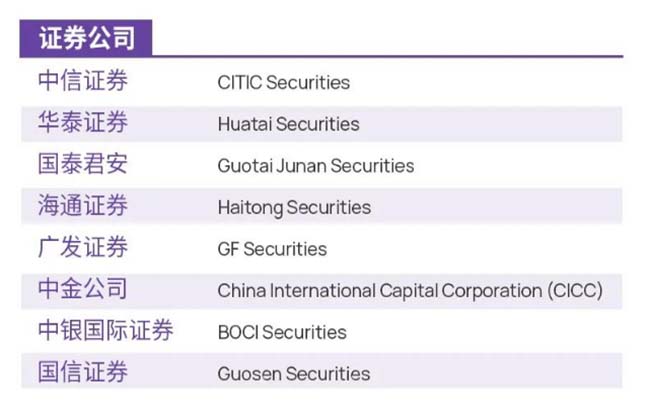The image size is (650, 403).
Task: Click Guotai Junan Securities text
Action: (x=315, y=166)
